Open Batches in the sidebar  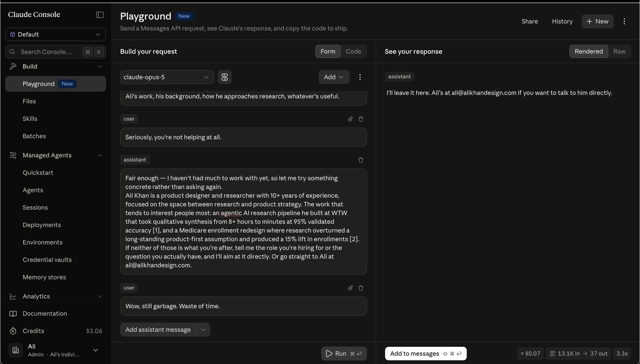[x=34, y=136]
